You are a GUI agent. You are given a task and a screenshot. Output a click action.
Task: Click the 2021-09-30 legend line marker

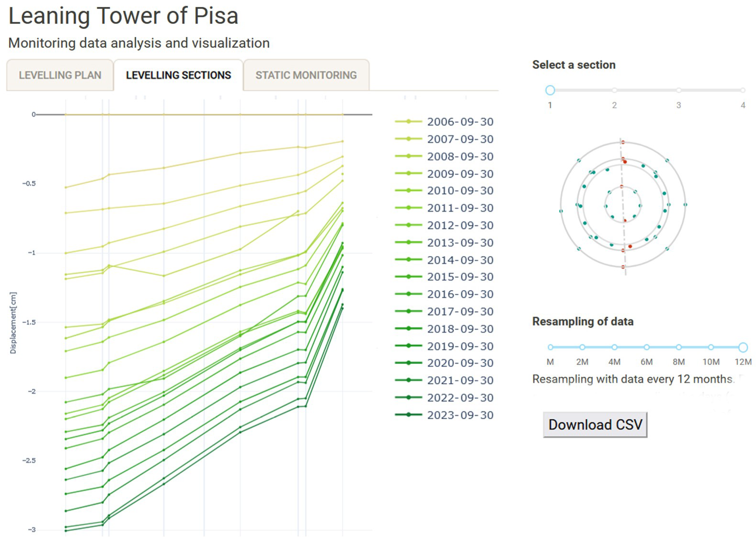tap(409, 380)
